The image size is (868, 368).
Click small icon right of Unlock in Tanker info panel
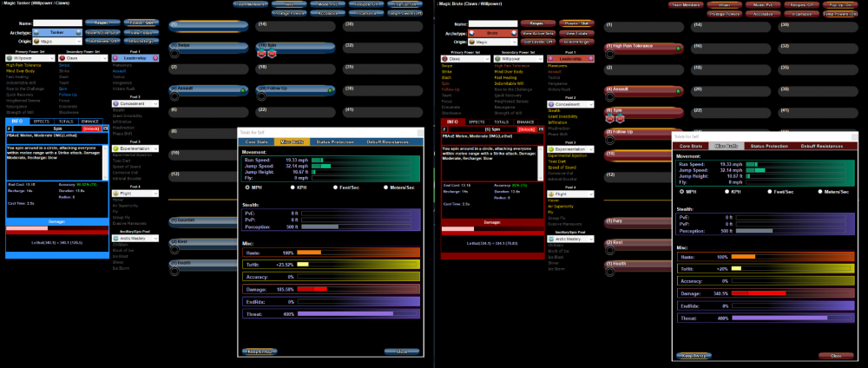click(106, 128)
